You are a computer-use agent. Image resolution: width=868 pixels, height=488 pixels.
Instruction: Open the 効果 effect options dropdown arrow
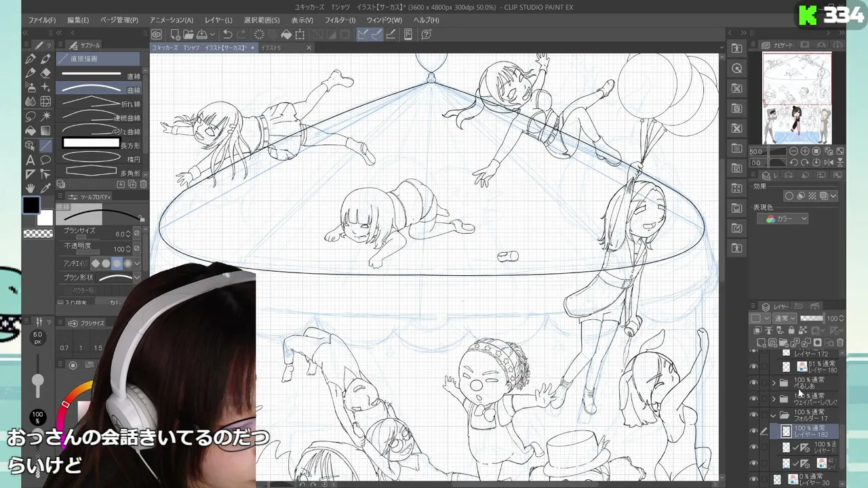click(833, 196)
